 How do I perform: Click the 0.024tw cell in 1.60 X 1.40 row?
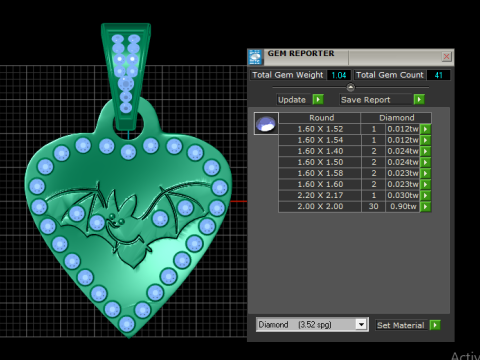[403, 151]
